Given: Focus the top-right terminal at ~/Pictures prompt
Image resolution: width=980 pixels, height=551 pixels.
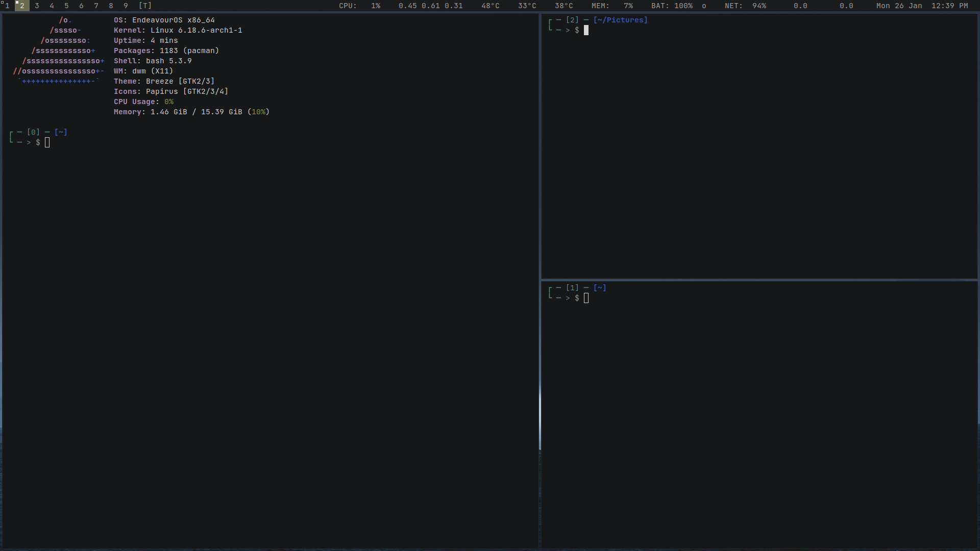Looking at the screenshot, I should pyautogui.click(x=759, y=153).
